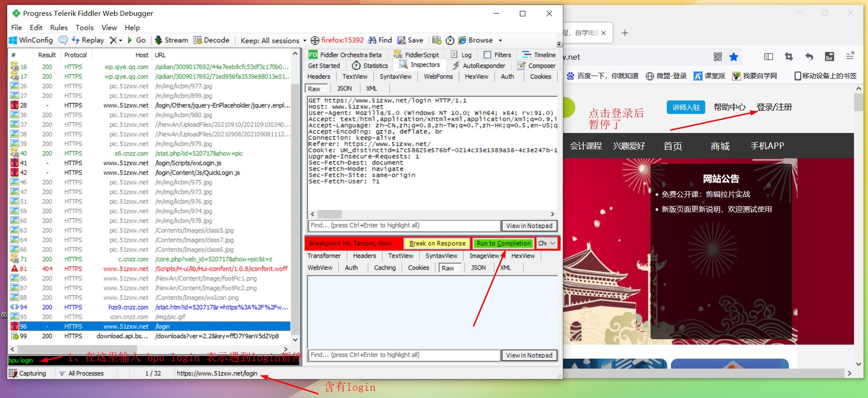Click the QR code icon in browser address bar
The image size is (868, 398).
click(x=718, y=57)
